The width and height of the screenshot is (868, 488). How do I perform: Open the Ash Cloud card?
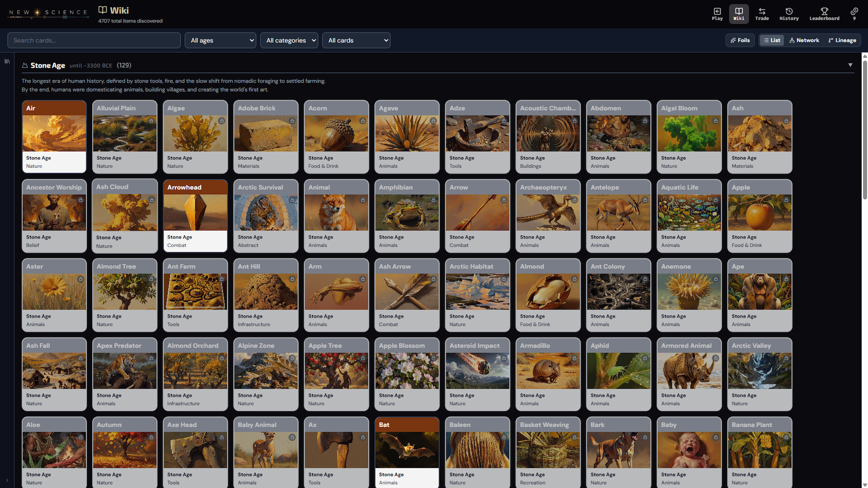coord(125,216)
